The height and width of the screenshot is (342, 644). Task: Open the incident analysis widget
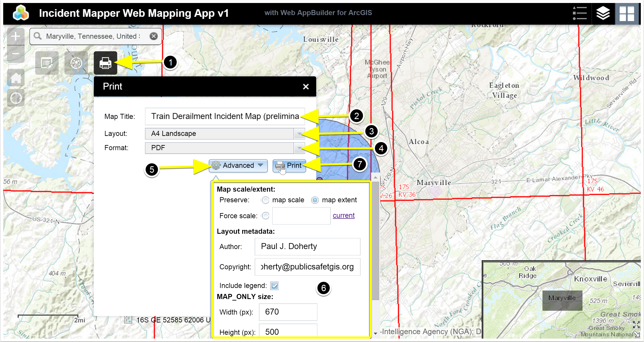click(x=76, y=63)
